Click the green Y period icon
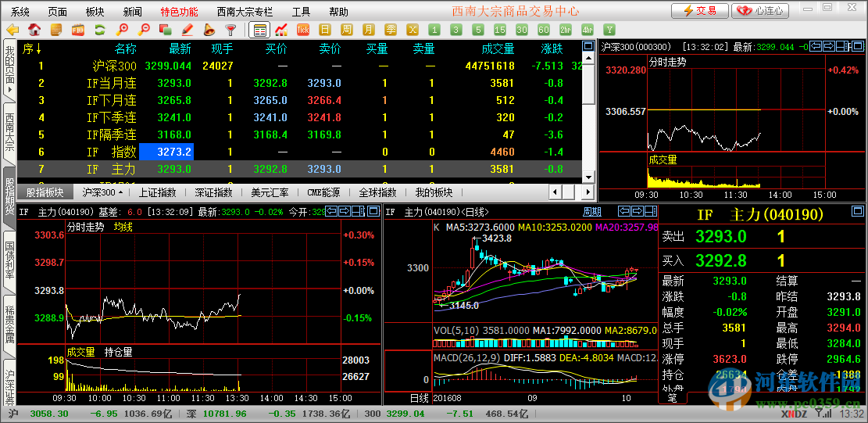The image size is (868, 423). 609,30
